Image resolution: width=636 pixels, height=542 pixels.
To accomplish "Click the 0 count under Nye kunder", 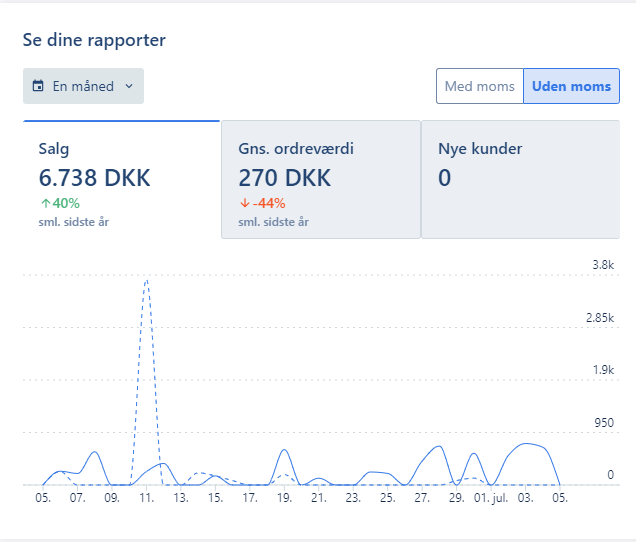I will [445, 178].
